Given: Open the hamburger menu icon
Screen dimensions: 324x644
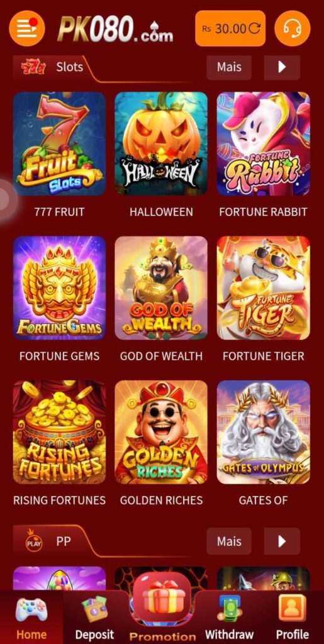Looking at the screenshot, I should [x=26, y=28].
